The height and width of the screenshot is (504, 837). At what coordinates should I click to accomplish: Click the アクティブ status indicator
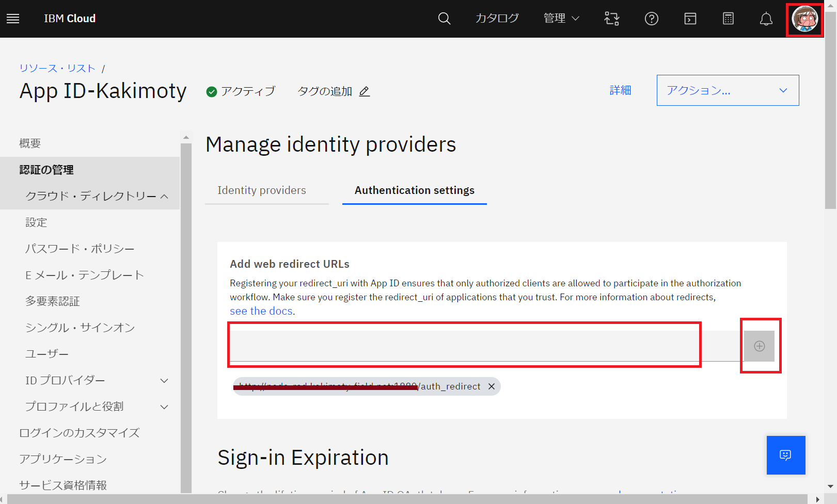(241, 91)
